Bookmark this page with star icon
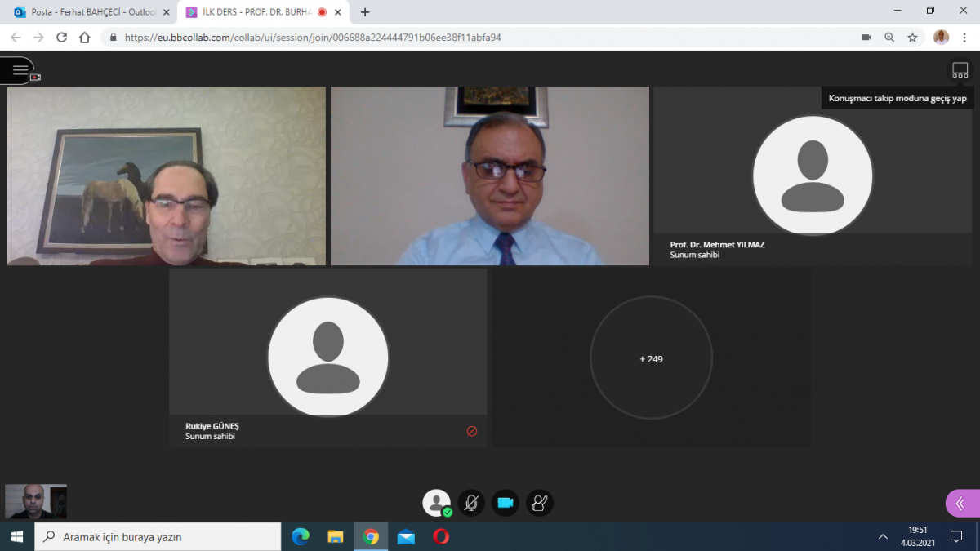Image resolution: width=980 pixels, height=551 pixels. [912, 38]
